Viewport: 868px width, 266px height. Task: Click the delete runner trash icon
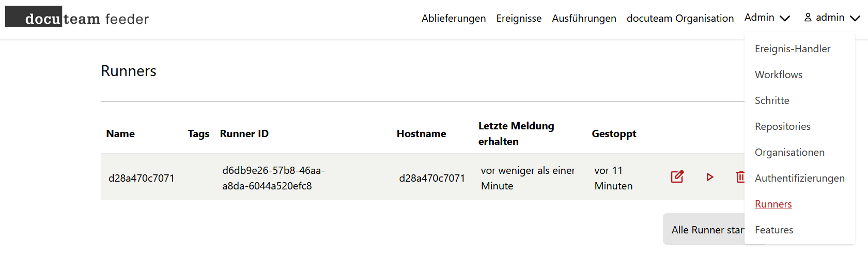[x=740, y=177]
